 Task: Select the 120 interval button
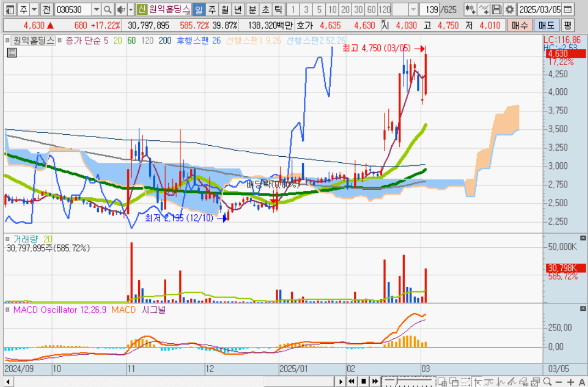(385, 9)
